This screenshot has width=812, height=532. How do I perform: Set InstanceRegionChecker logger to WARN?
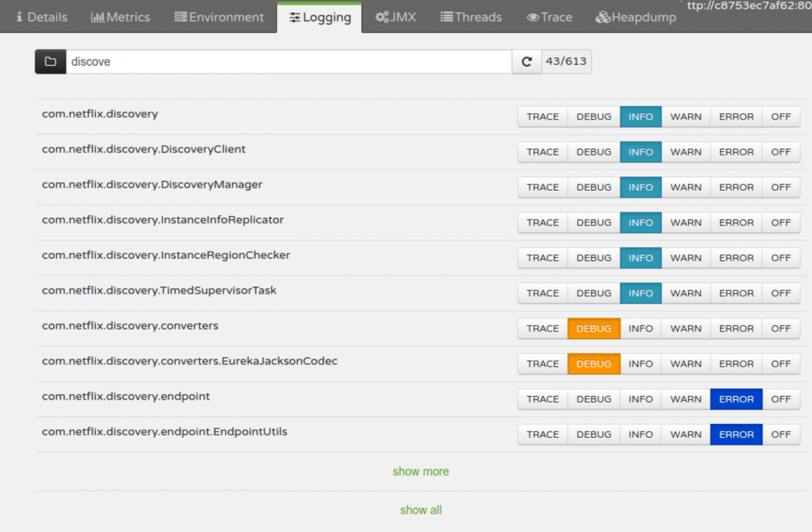coord(686,258)
